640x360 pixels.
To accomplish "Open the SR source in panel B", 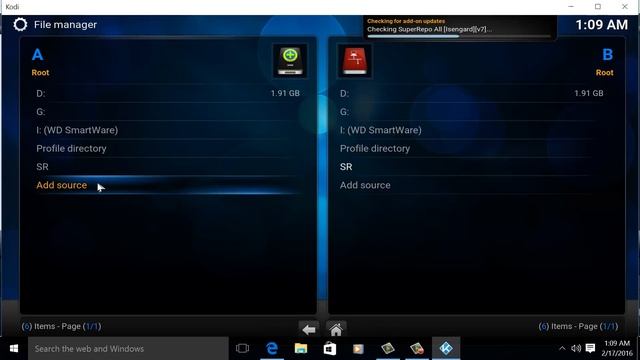I will point(471,167).
